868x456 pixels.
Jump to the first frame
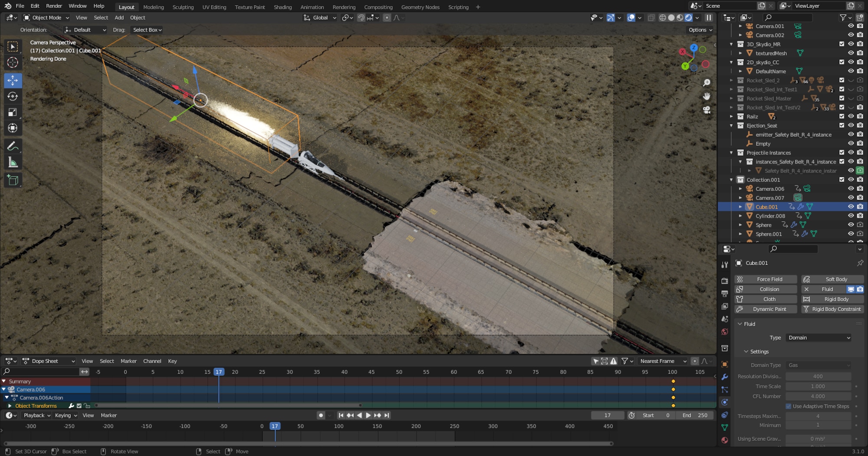[341, 416]
